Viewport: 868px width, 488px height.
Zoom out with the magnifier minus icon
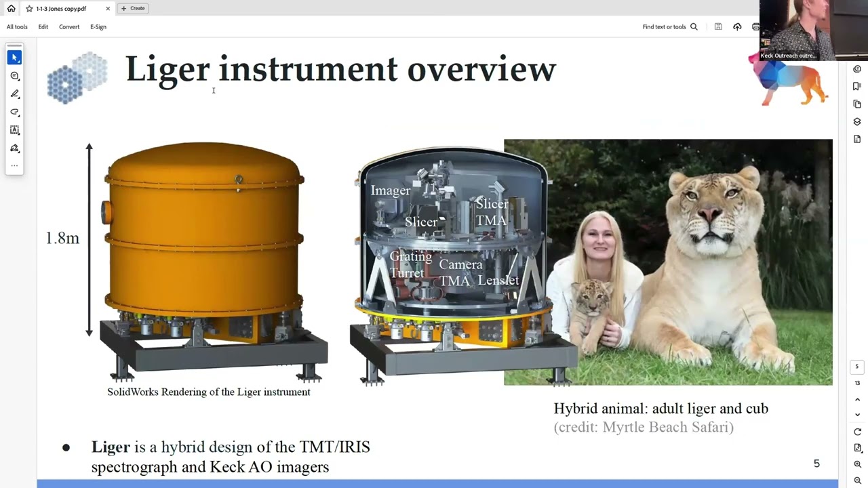click(x=857, y=480)
